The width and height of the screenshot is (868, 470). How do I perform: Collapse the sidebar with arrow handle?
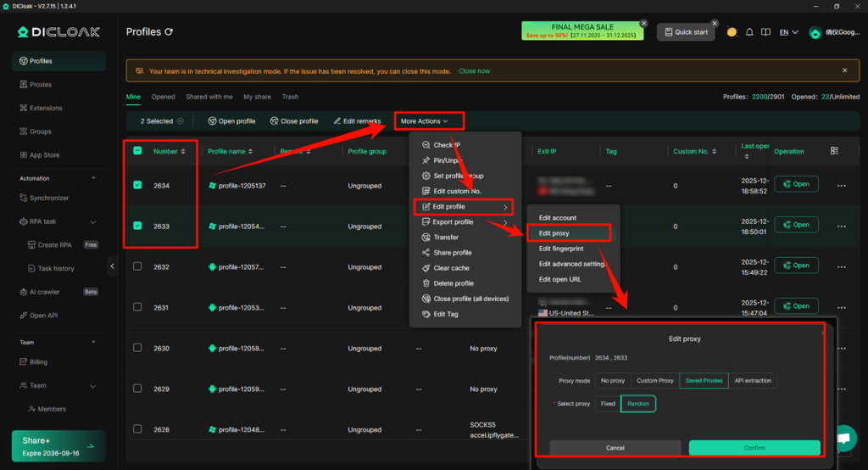113,267
